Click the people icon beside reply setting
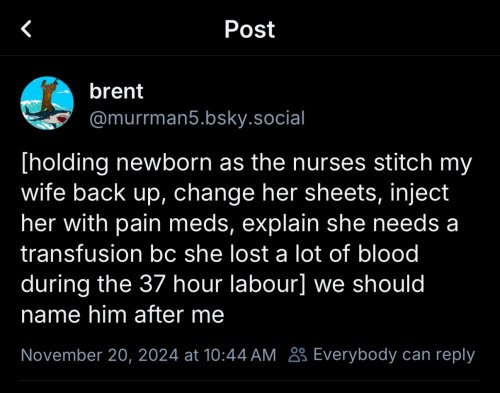Viewport: 500px width, 393px height. pyautogui.click(x=297, y=355)
